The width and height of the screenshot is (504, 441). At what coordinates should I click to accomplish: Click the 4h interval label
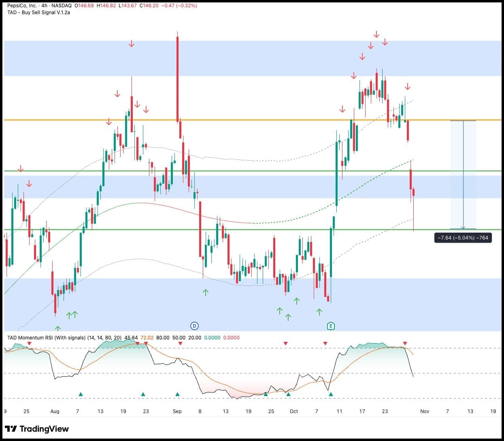45,6
